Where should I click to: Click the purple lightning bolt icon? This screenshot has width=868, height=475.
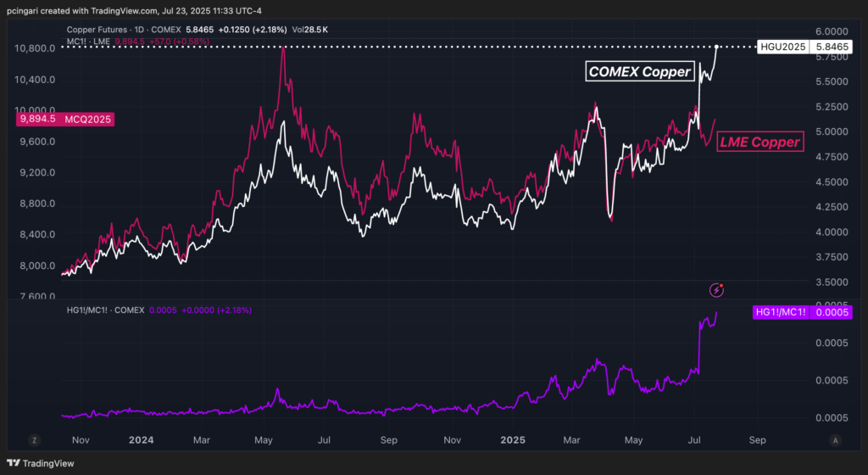click(x=716, y=290)
